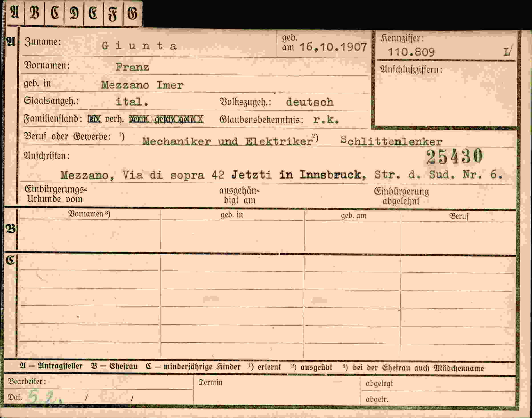The width and height of the screenshot is (532, 418).
Task: Click legend 'B = Ehefrau'
Action: [114, 366]
